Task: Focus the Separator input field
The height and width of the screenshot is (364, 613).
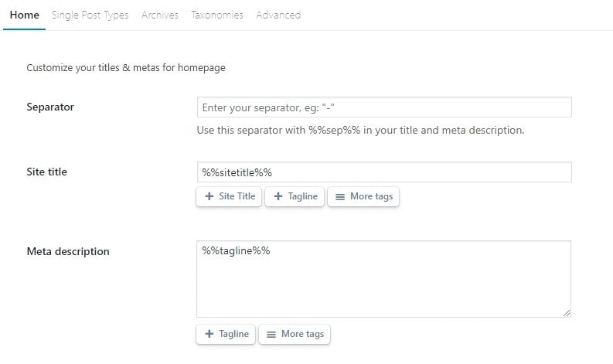Action: pos(383,107)
